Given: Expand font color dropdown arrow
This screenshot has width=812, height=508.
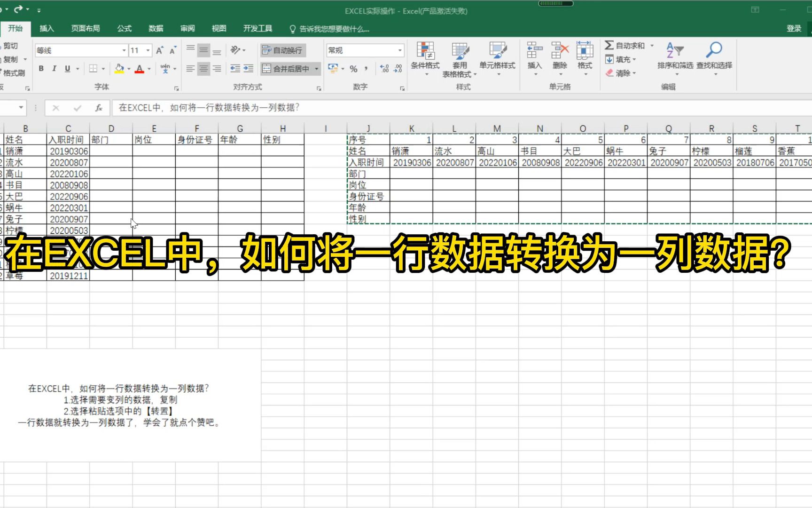Looking at the screenshot, I should pyautogui.click(x=149, y=69).
